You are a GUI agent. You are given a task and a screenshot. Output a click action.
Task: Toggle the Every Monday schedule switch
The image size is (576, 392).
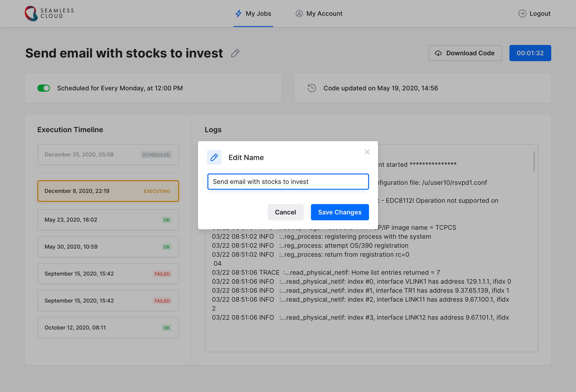(44, 88)
